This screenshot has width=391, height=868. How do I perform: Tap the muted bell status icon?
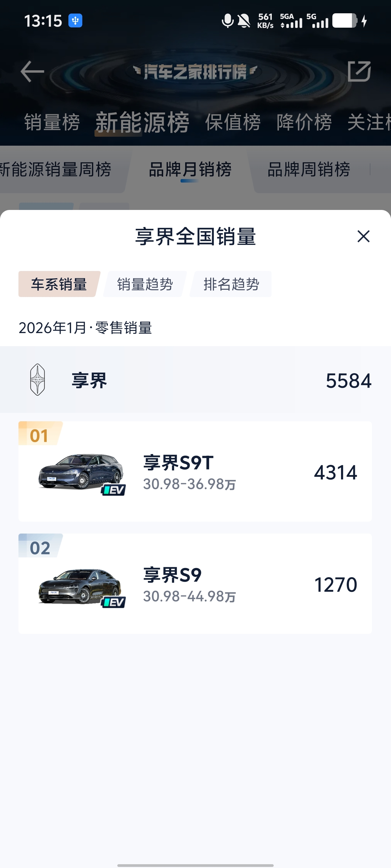(244, 21)
